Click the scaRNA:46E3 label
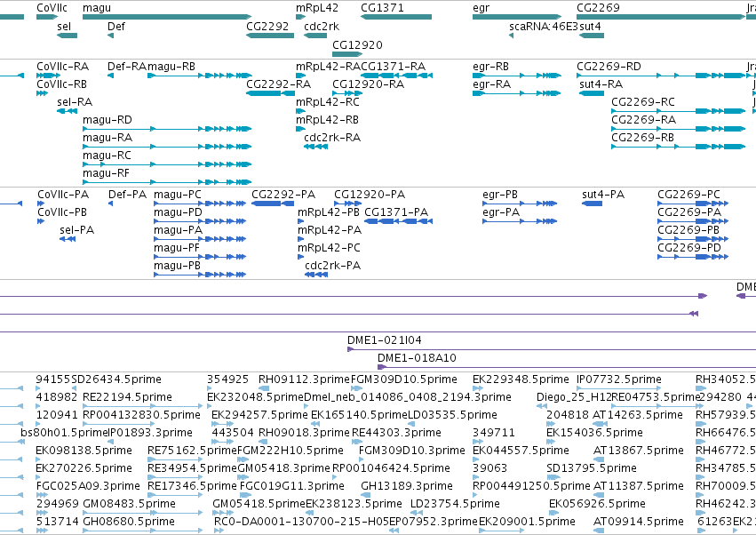 point(544,27)
